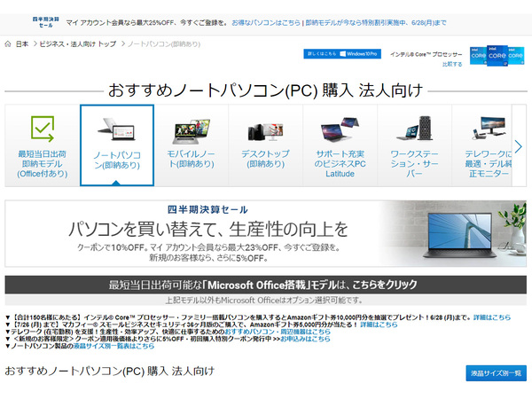Select the サポート充実のビジネスPC Latitude tab

click(x=340, y=145)
